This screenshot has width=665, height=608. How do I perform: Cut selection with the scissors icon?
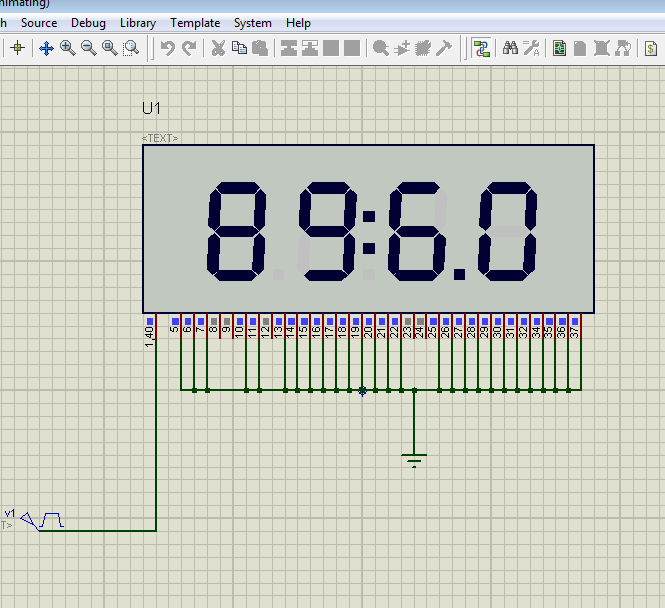click(x=218, y=48)
